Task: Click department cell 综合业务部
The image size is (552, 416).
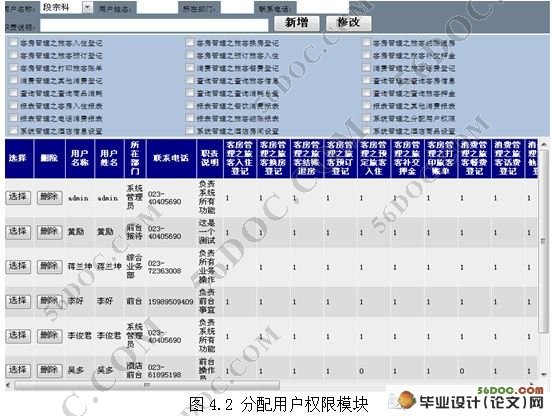Action: pyautogui.click(x=134, y=266)
